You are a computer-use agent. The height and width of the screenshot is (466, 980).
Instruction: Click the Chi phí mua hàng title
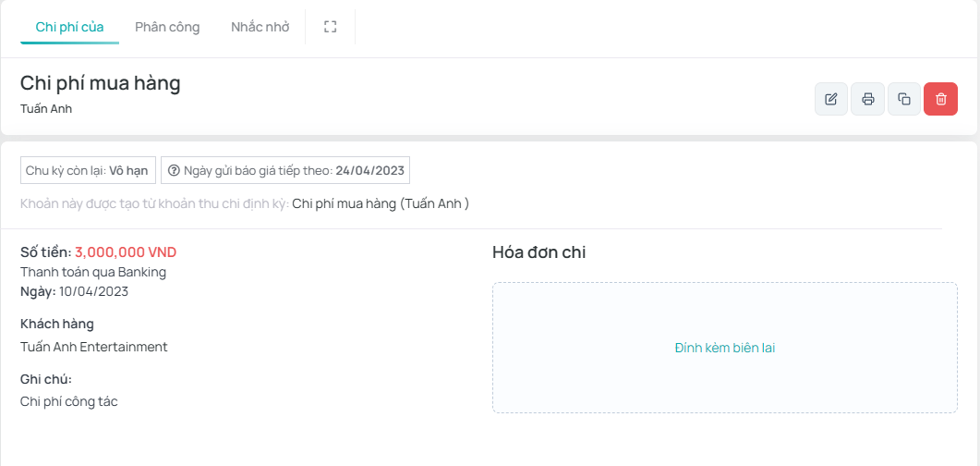click(101, 83)
